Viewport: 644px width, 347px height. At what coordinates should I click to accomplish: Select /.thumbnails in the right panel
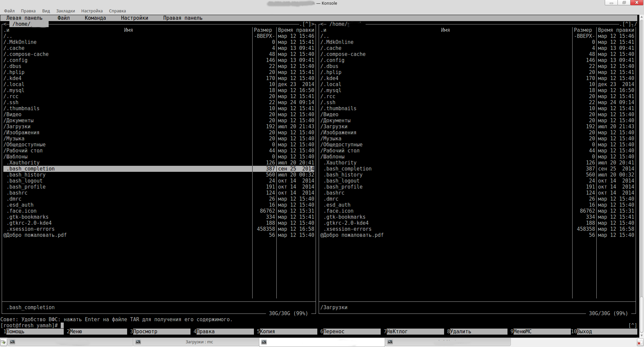(477, 109)
